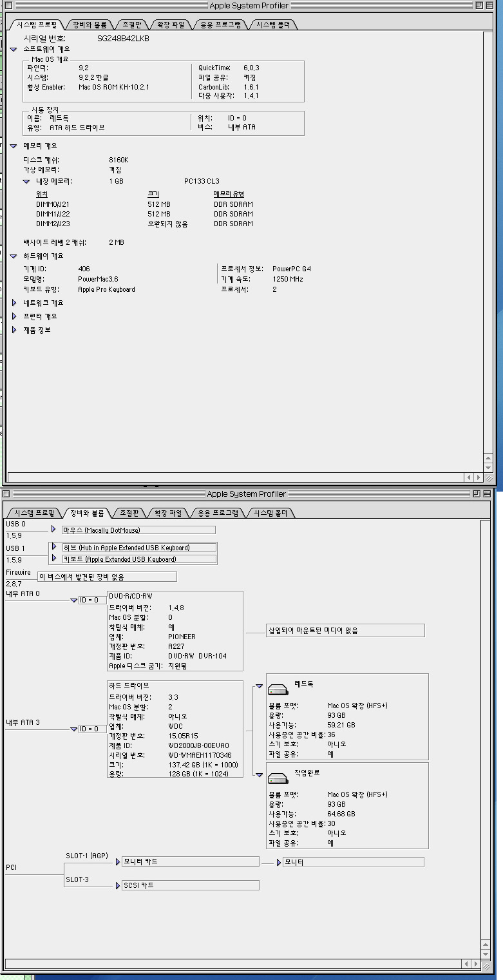Expand the 마우스 (Macally DotMouse) entry
The height and width of the screenshot is (980, 503).
pyautogui.click(x=54, y=530)
